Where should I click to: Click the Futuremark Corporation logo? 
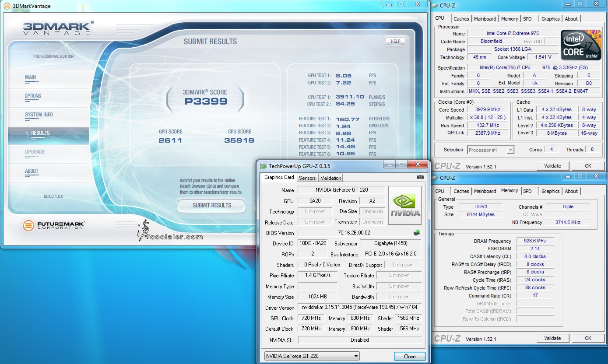(x=53, y=225)
